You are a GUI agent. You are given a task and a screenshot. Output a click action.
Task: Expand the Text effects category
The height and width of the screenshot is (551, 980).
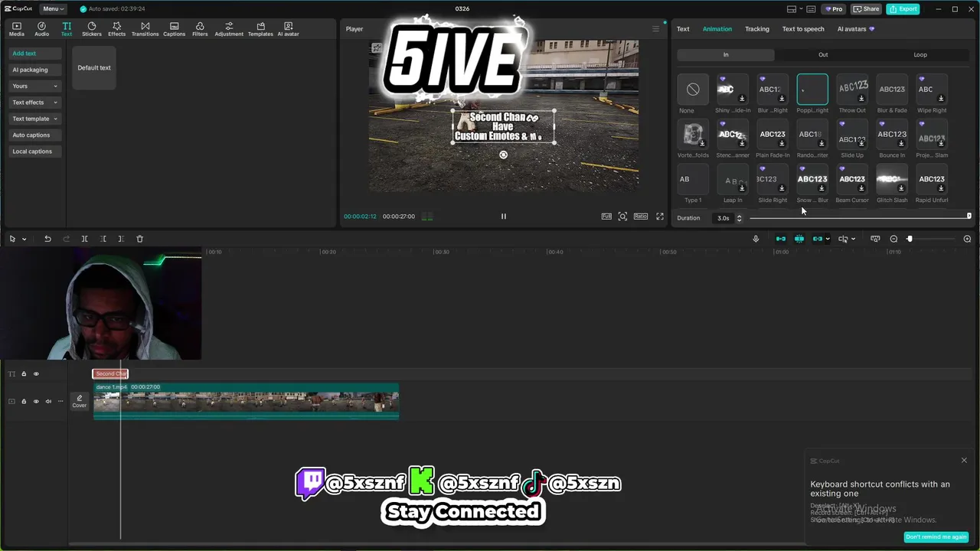[35, 103]
